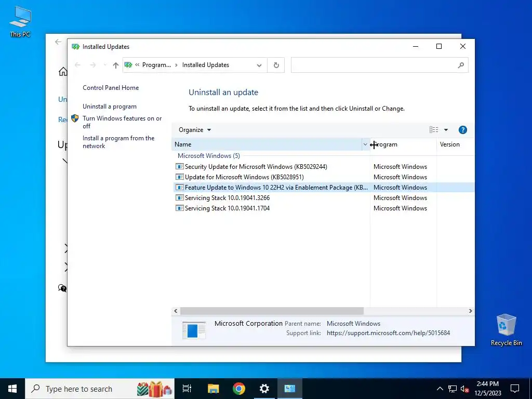Image resolution: width=532 pixels, height=399 pixels.
Task: Open the notification center icon
Action: click(x=515, y=389)
